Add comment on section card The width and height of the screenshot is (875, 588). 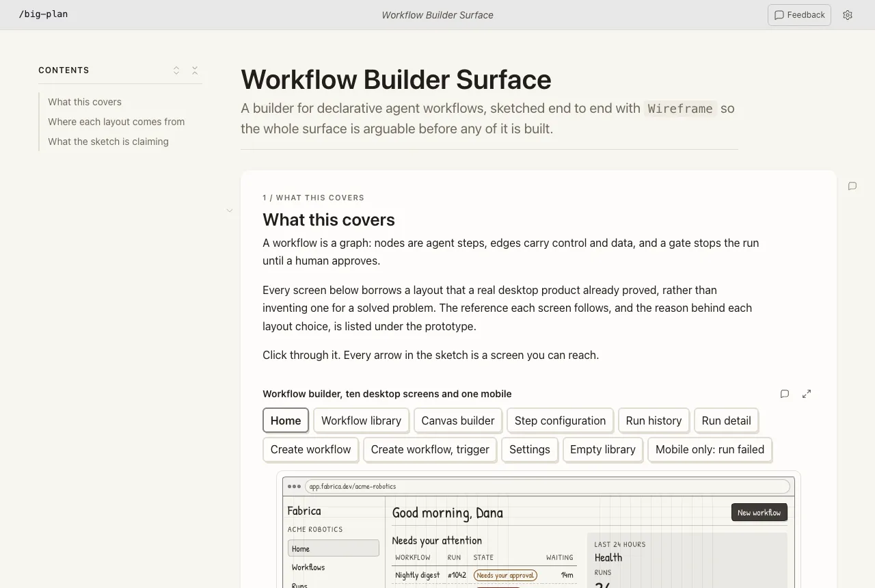852,186
